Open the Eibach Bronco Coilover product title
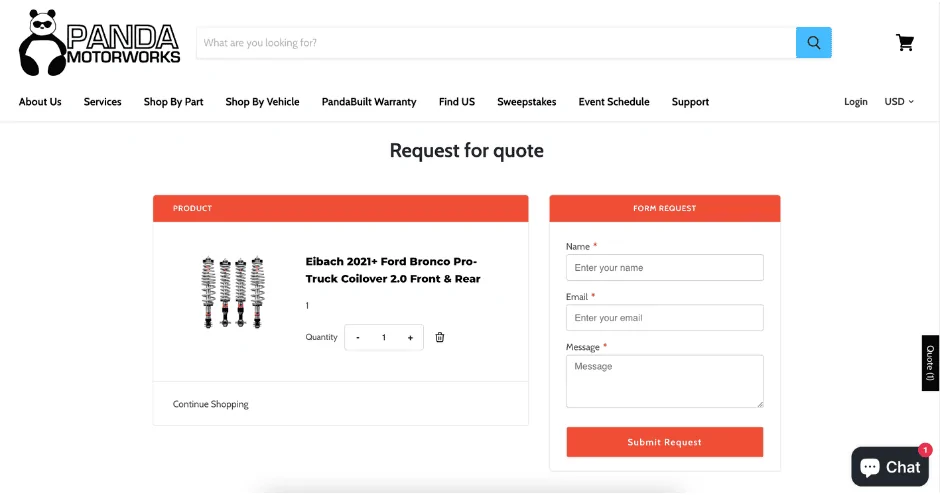 (x=393, y=270)
